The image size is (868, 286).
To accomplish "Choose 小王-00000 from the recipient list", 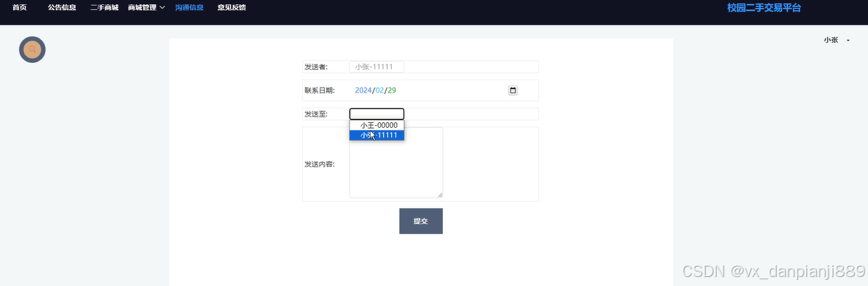I will coord(377,125).
